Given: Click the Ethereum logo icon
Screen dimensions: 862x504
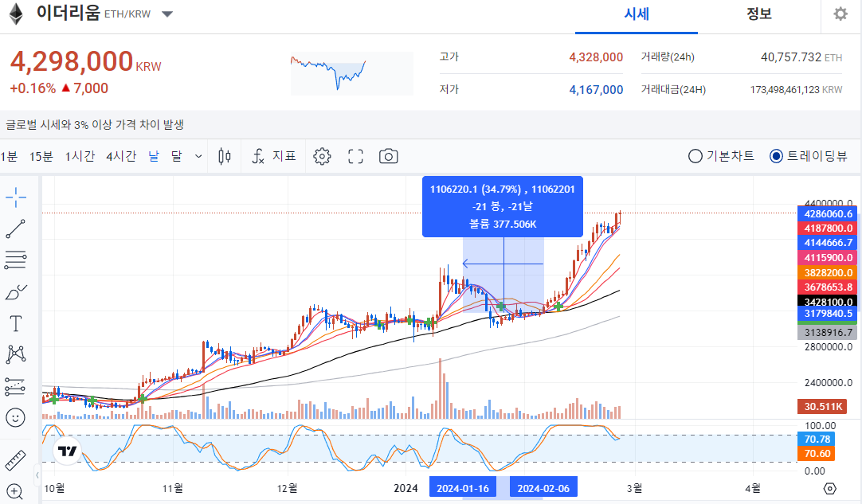Looking at the screenshot, I should pyautogui.click(x=16, y=14).
